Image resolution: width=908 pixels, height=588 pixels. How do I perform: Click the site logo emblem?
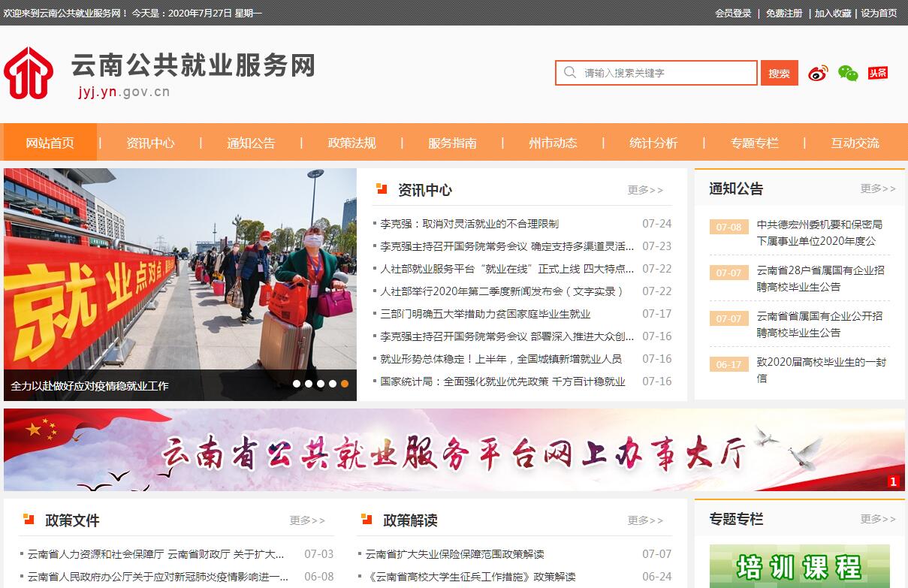(29, 73)
